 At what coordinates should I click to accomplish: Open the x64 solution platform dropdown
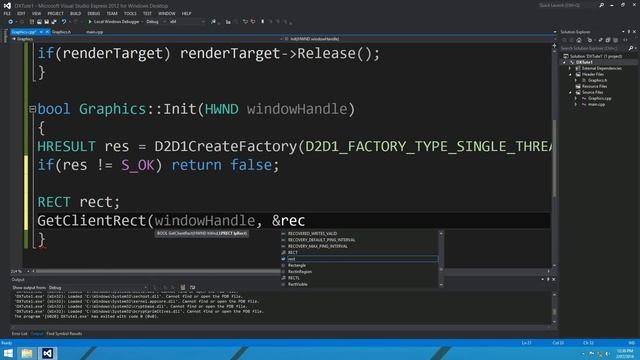coord(187,22)
